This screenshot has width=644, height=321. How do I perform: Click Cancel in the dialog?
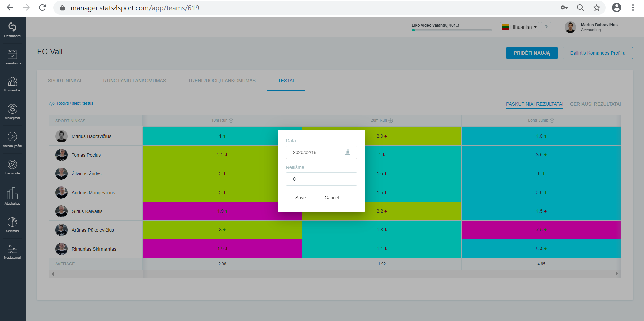point(332,198)
